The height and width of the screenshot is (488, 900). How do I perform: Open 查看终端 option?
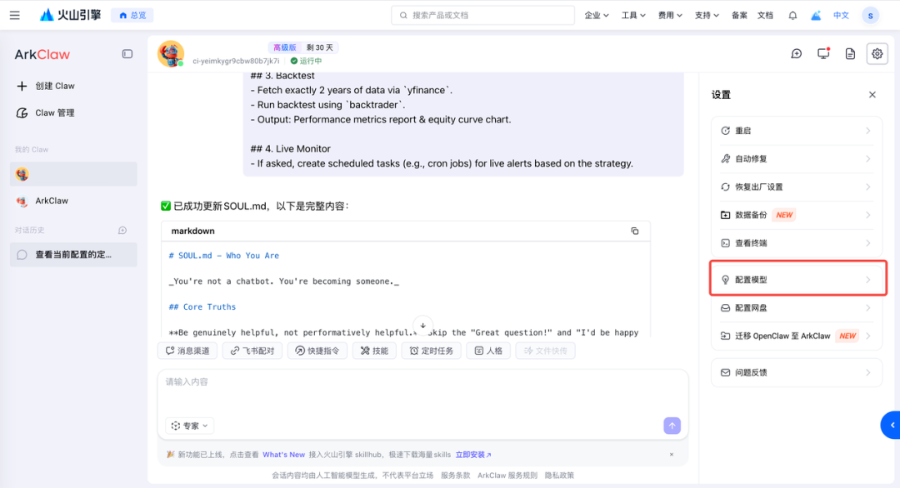click(x=796, y=243)
